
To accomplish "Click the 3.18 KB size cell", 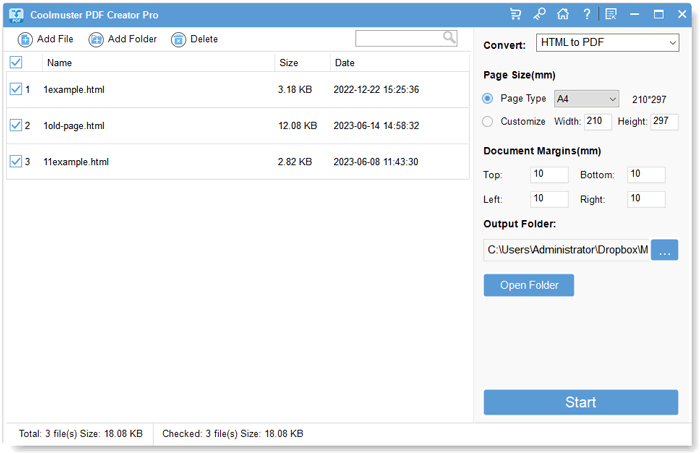I will pyautogui.click(x=295, y=90).
